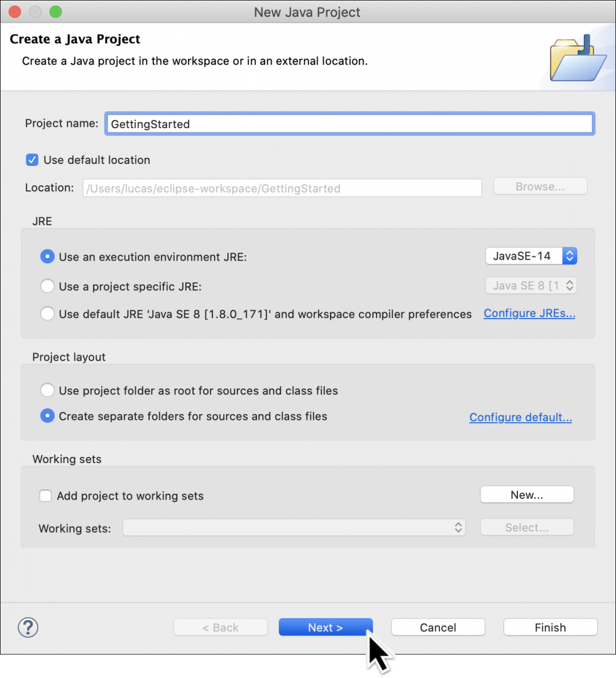Click the Project name text field

(349, 123)
